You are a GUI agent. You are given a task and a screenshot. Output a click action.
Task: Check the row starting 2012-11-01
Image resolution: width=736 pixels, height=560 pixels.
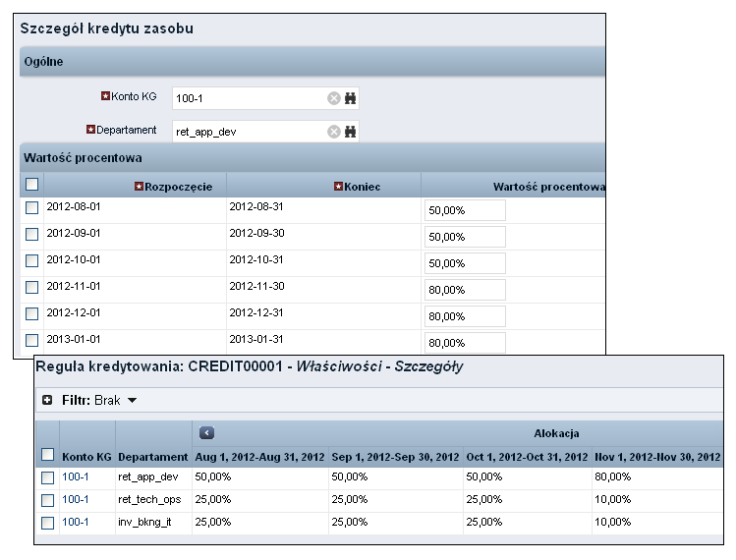(x=31, y=287)
